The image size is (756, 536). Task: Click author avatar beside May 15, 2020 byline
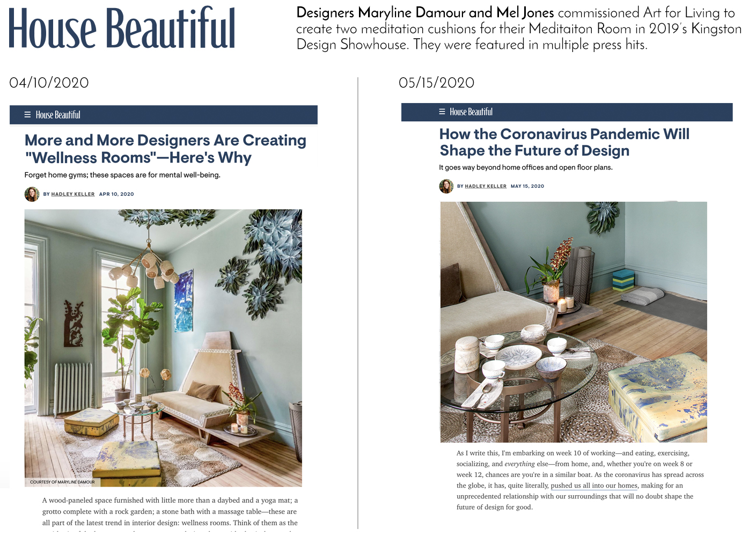point(446,186)
